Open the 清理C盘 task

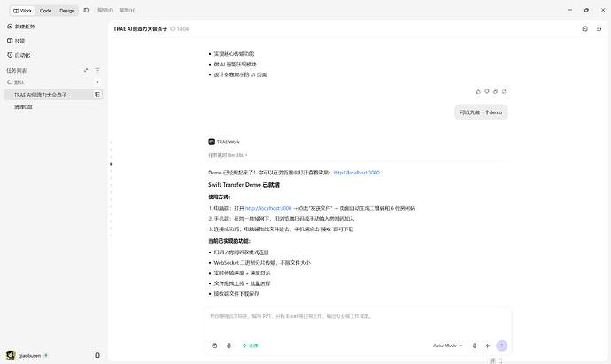(23, 107)
